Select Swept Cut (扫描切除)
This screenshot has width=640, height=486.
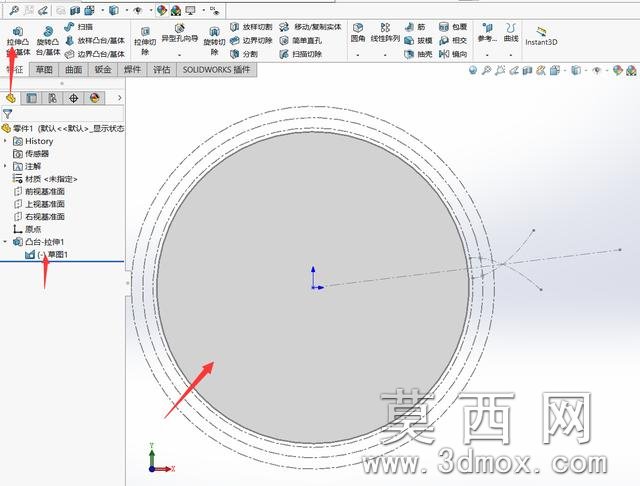(301, 54)
